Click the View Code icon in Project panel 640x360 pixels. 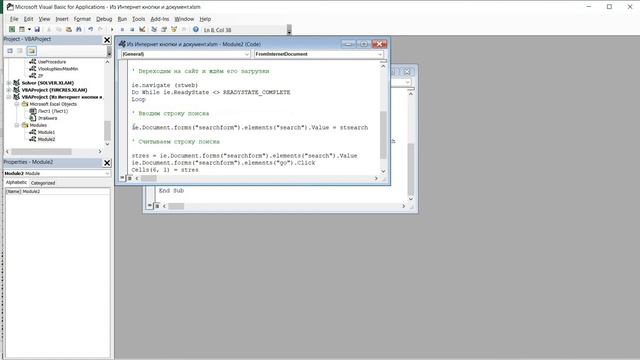(x=10, y=51)
